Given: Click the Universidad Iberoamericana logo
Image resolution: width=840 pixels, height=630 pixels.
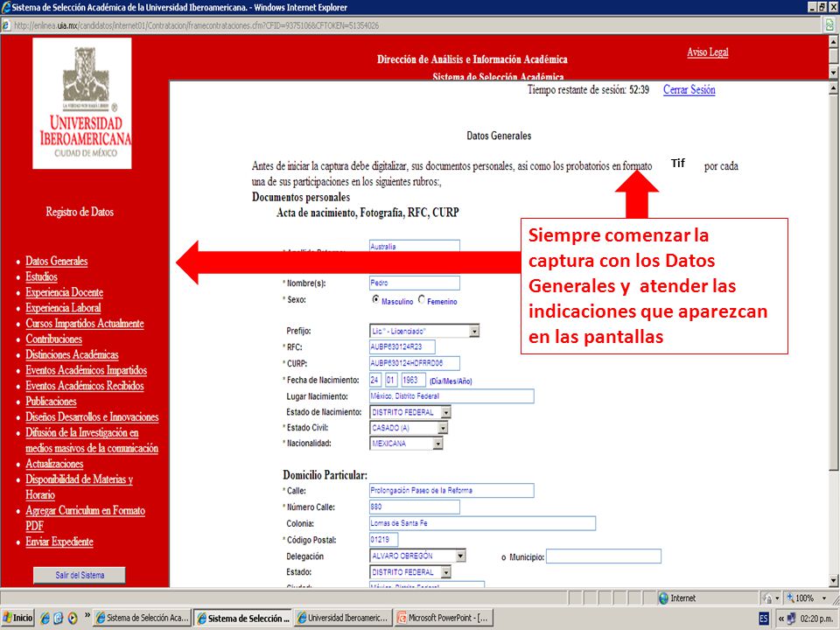Looking at the screenshot, I should 82,103.
